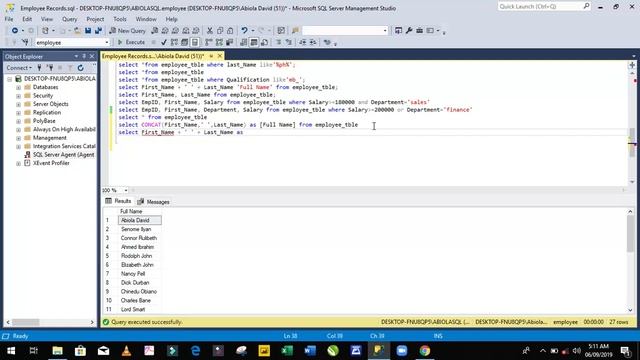Screen dimensions: 640x360
Task: Select the Abiola David result cell
Action: pyautogui.click(x=140, y=220)
